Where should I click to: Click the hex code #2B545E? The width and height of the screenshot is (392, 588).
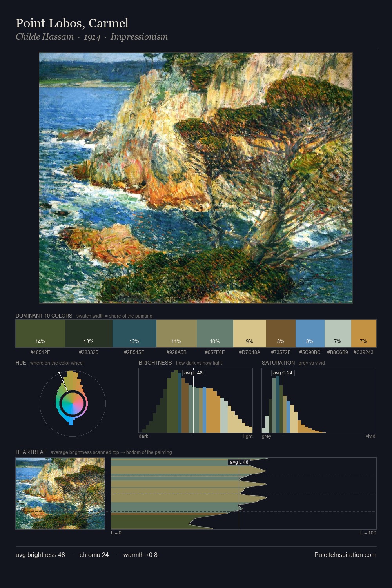coord(134,352)
